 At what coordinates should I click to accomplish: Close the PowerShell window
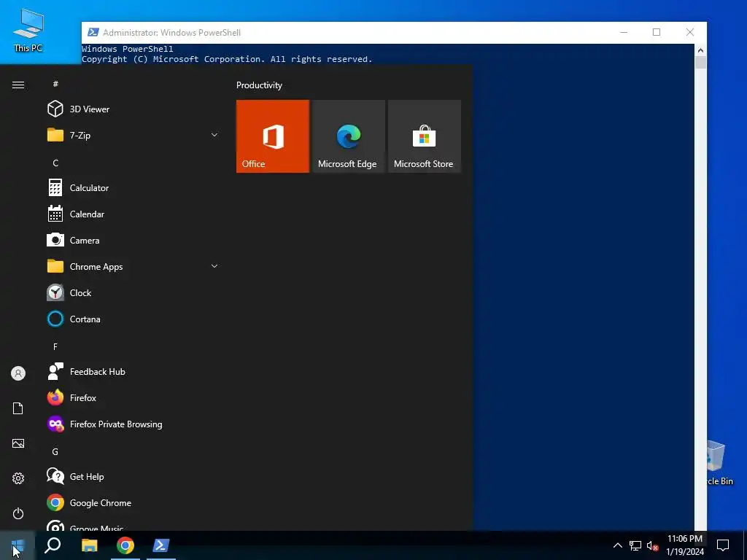(690, 32)
